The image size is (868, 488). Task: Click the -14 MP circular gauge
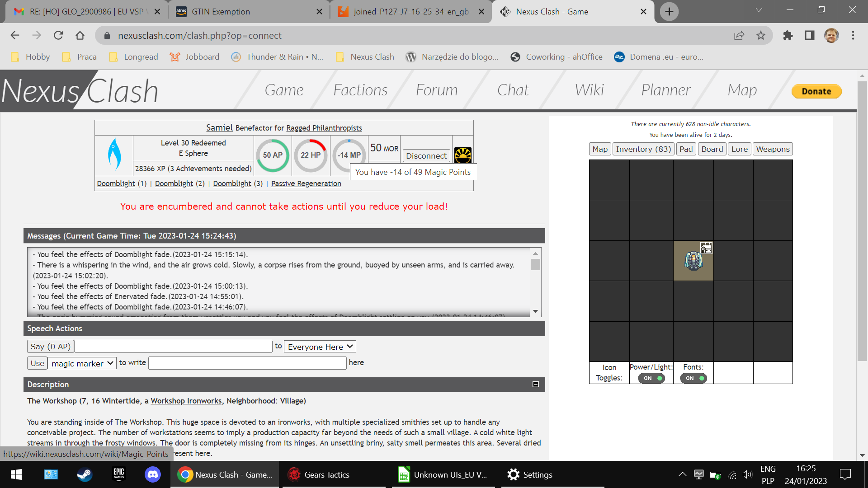(349, 155)
